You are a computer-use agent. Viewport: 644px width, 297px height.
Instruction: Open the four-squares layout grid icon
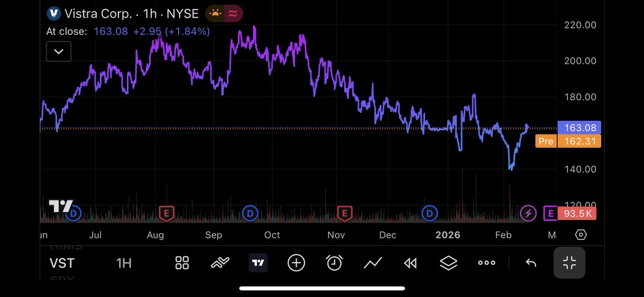tap(182, 263)
